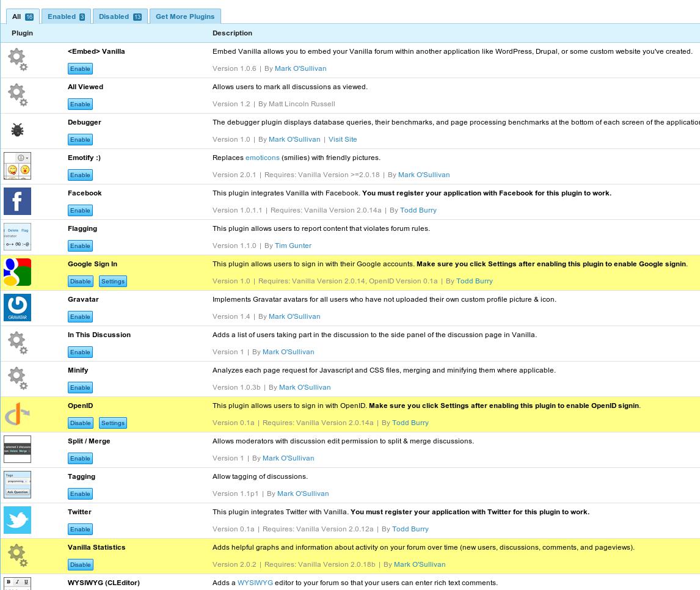Click the emoticons link in Emotify description
Image resolution: width=700 pixels, height=590 pixels.
tap(262, 158)
